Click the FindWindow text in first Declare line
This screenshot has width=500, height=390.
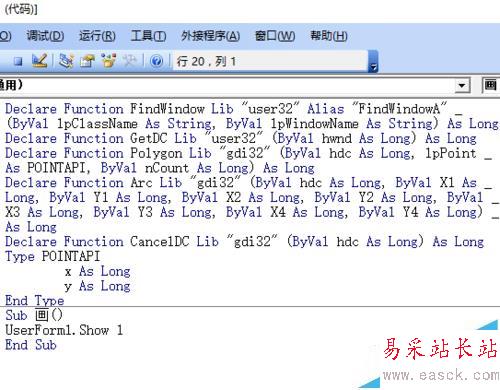click(167, 109)
